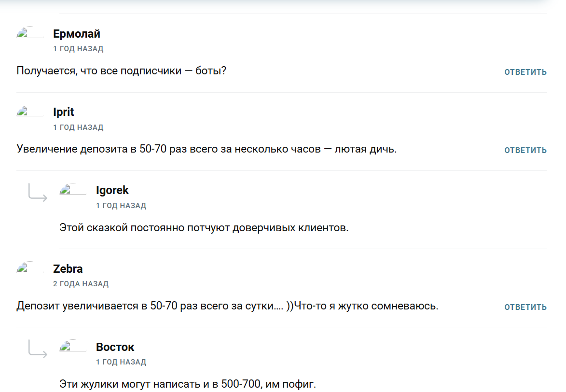This screenshot has width=566, height=392.
Task: Click the Zebra author name
Action: (x=68, y=268)
